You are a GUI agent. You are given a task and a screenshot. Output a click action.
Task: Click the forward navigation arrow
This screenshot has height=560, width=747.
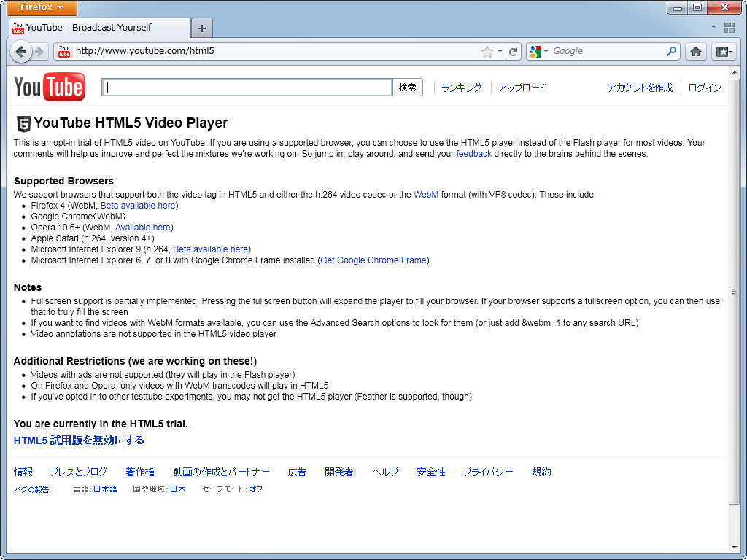39,51
